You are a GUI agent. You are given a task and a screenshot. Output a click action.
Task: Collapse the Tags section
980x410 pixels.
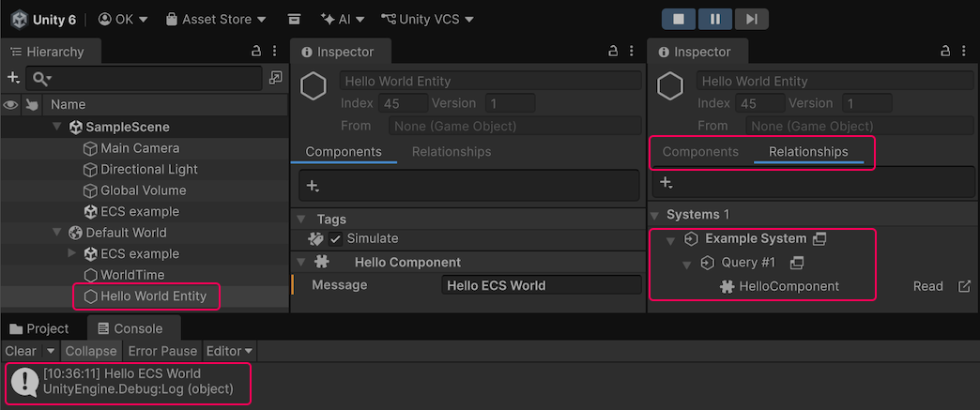(302, 220)
